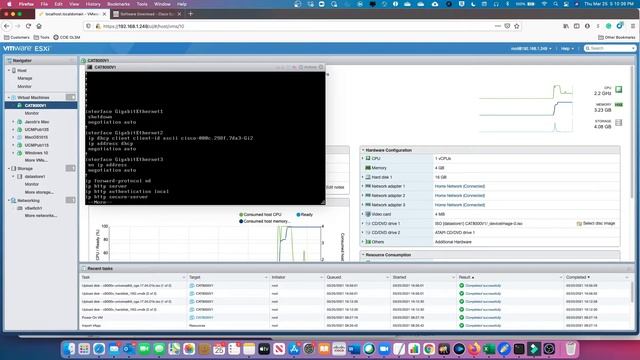Select Jacob's Mac virtual machine
This screenshot has height=360, width=640.
pyautogui.click(x=37, y=122)
